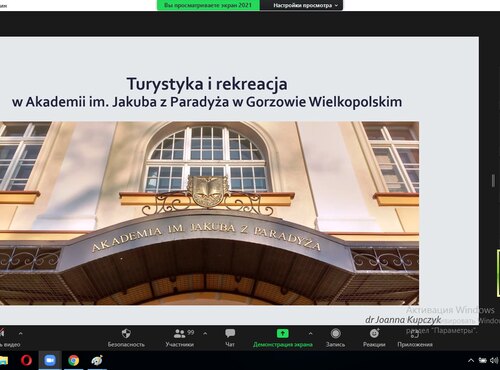
Task: Open the Chat (Чат) panel
Action: coord(230,338)
